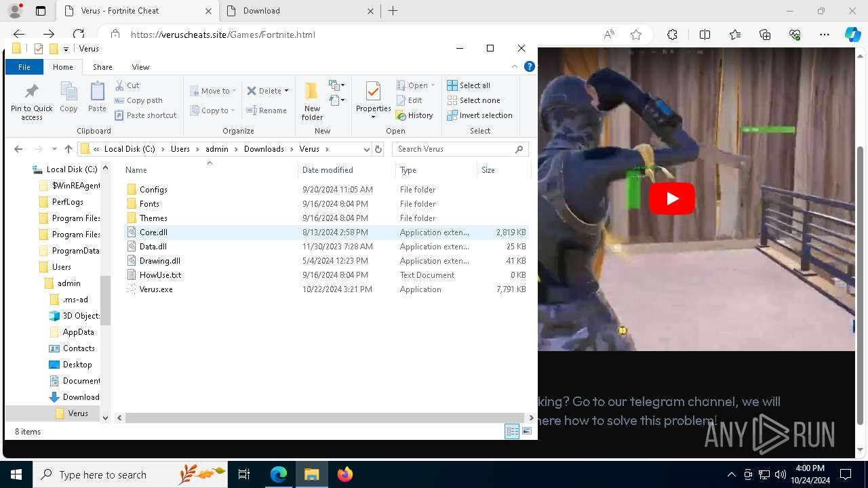Click the Paste ribbon icon
The width and height of the screenshot is (868, 488).
(x=97, y=97)
